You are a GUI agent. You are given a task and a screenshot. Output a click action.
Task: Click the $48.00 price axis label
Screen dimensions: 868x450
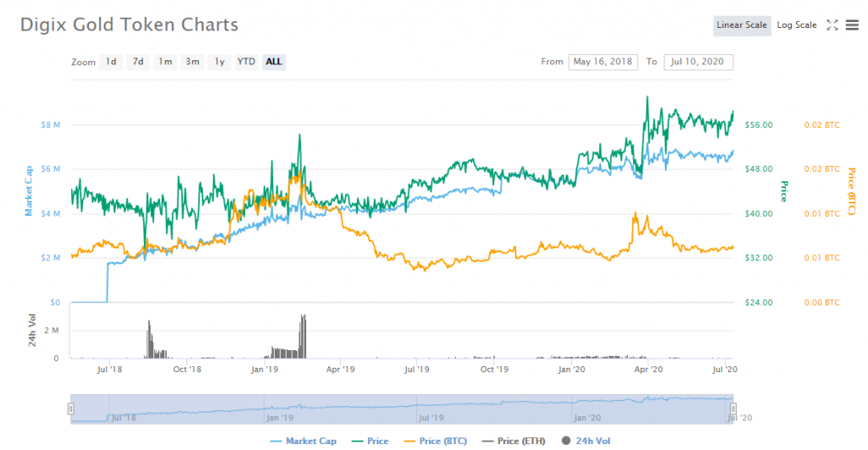point(759,169)
